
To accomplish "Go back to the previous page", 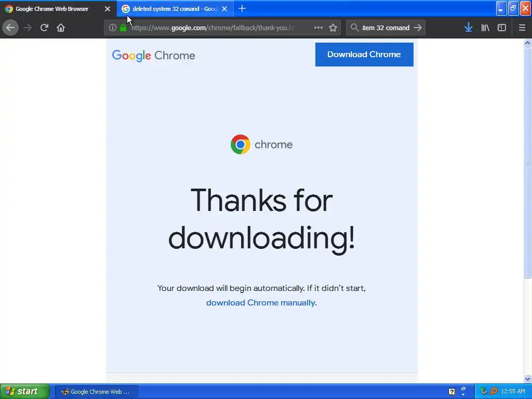I will pyautogui.click(x=10, y=28).
